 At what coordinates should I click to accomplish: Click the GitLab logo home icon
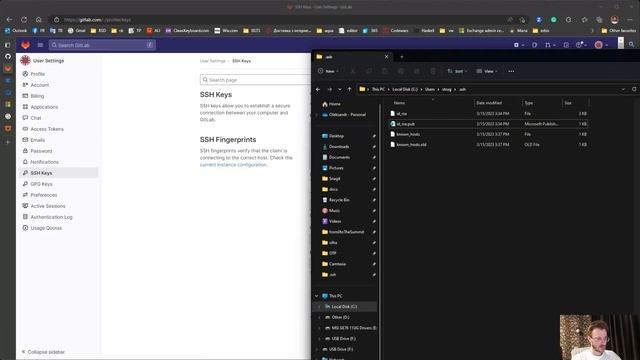tap(26, 45)
